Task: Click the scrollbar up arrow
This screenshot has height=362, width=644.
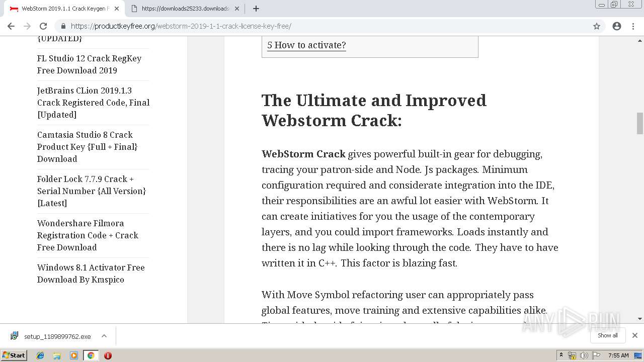Action: 640,40
